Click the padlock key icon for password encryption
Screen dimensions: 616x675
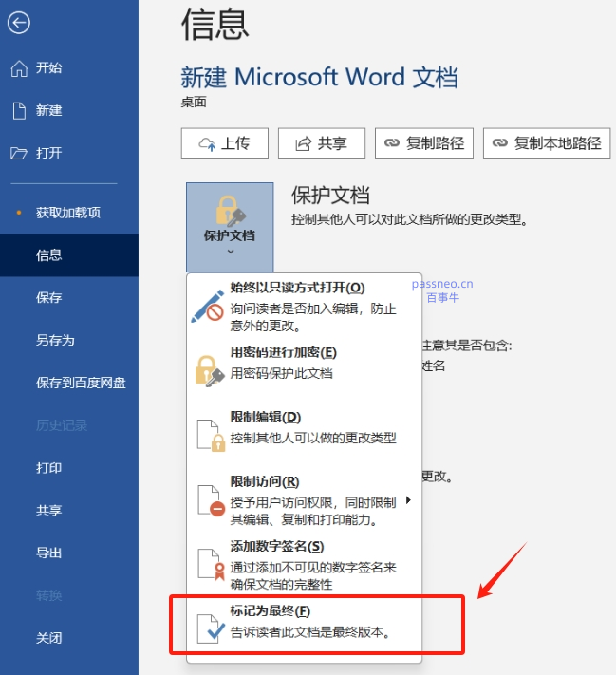[209, 371]
